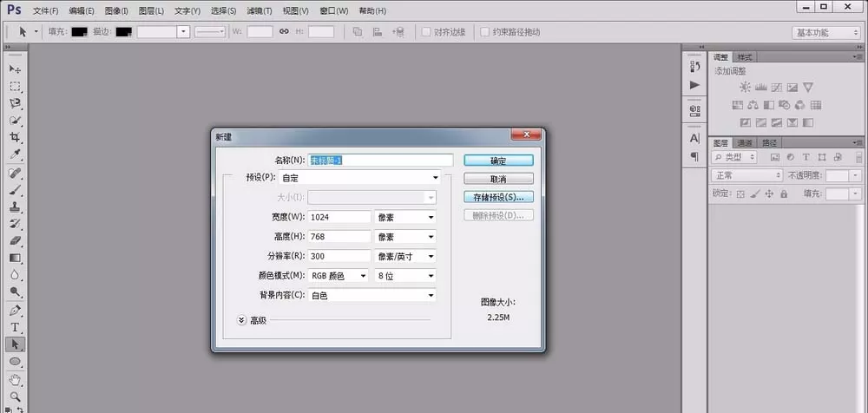868x413 pixels.
Task: Select the Pen tool
Action: [15, 310]
